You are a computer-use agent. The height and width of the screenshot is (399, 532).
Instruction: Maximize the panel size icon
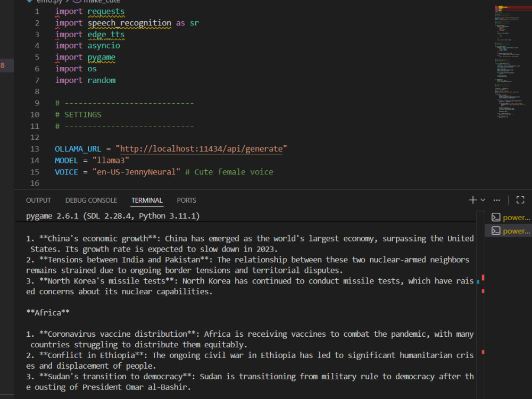tap(520, 200)
